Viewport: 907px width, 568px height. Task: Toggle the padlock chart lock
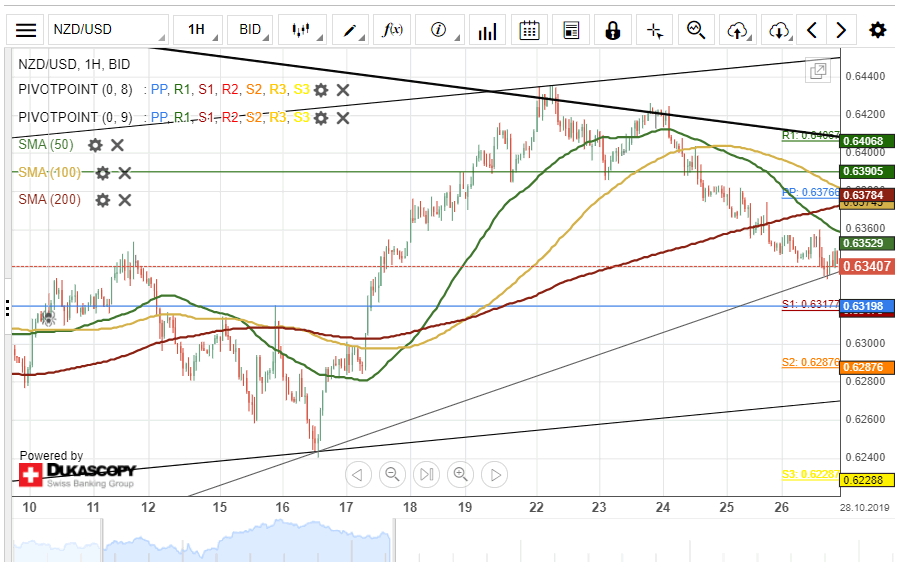pos(612,30)
